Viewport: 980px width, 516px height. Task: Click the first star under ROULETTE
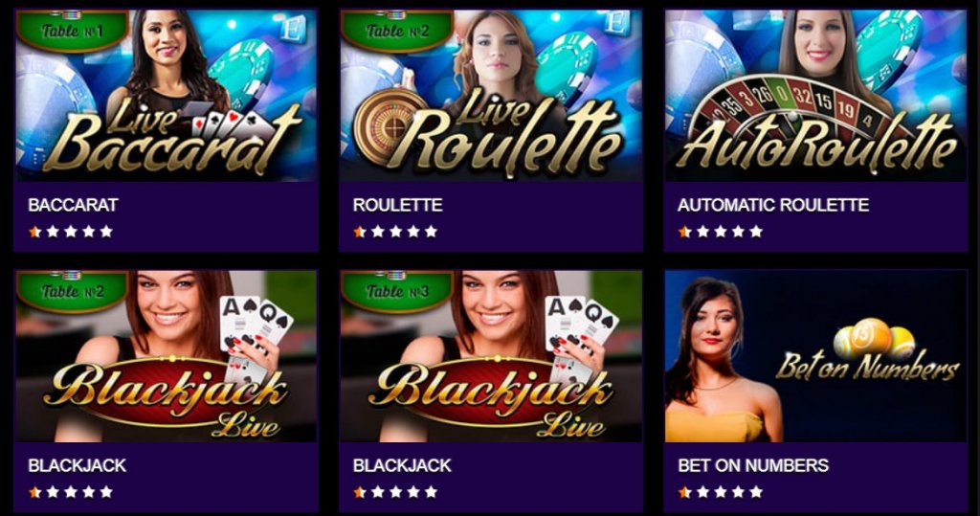coord(360,232)
